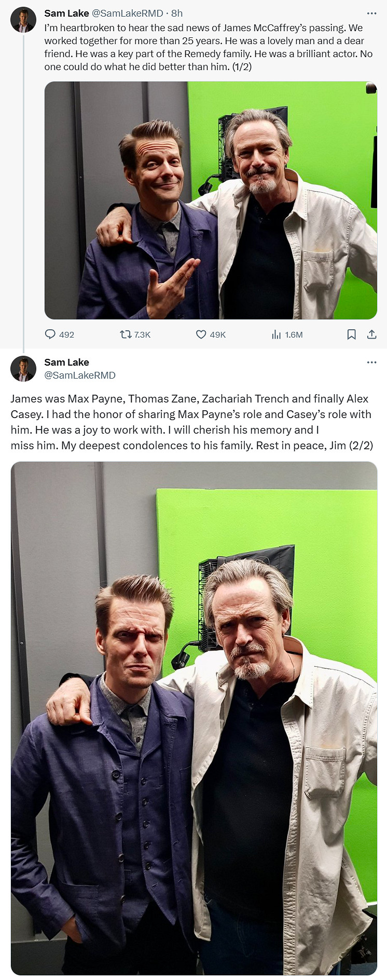The image size is (387, 980).
Task: Open @SamLakeRMD handle in first tweet header
Action: (127, 14)
